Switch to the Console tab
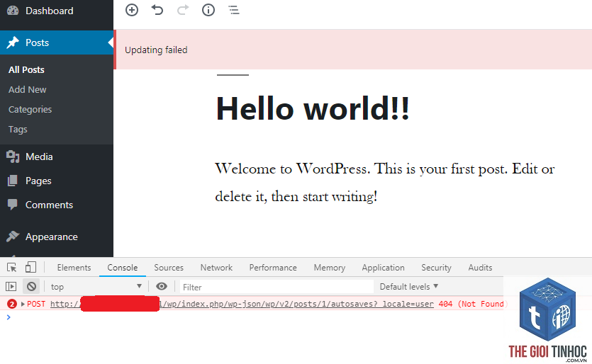Viewport: 592px width, 364px height. [x=123, y=268]
